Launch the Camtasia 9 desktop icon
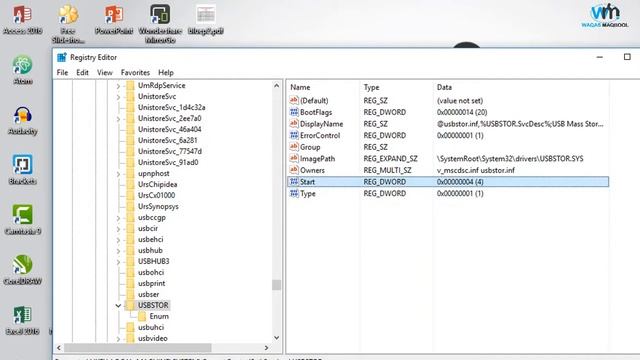 point(22,220)
